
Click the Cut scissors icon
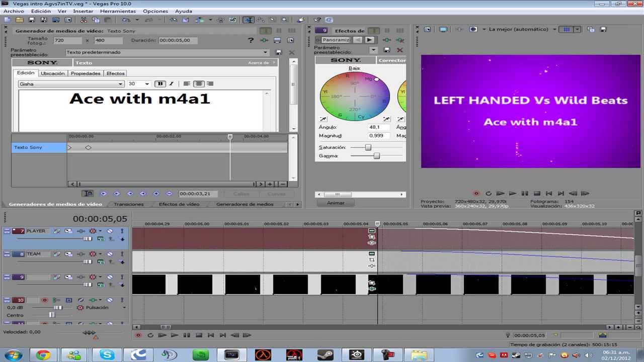click(x=84, y=20)
